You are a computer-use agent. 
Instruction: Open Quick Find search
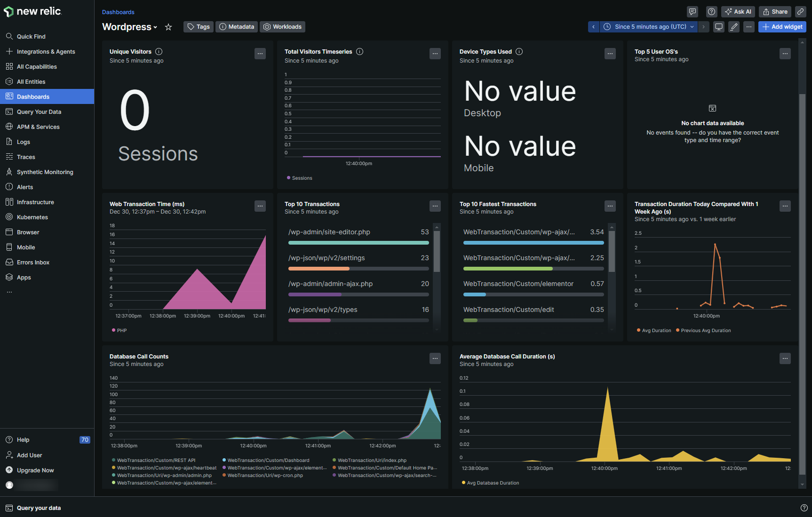tap(31, 36)
